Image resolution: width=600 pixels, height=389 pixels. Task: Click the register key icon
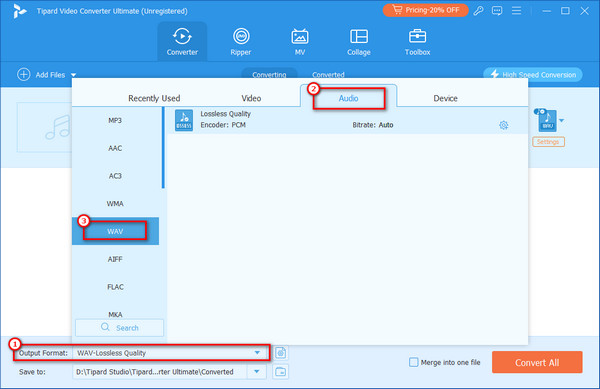(478, 11)
